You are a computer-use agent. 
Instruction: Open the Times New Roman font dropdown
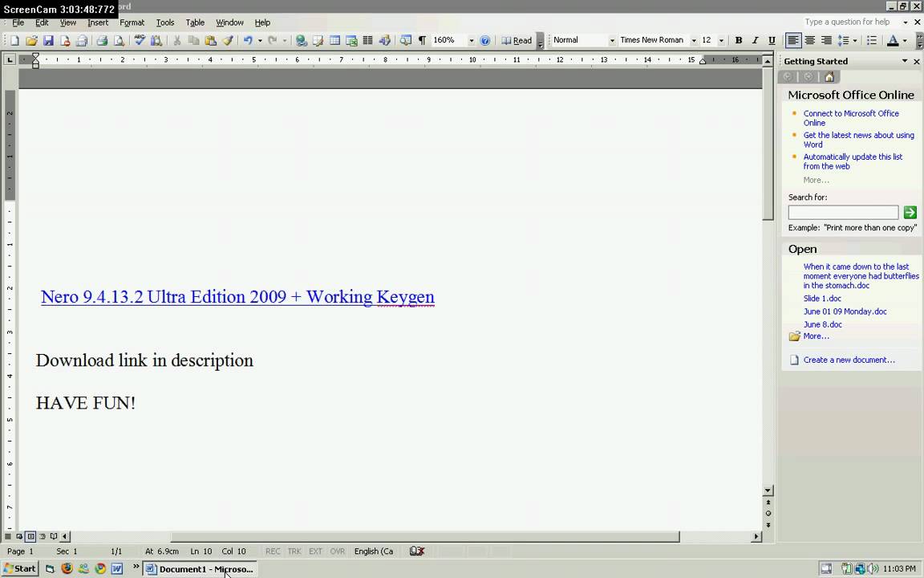coord(694,41)
